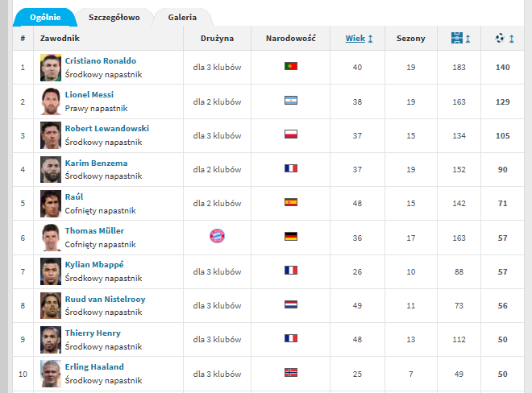532x393 pixels.
Task: Sort by the pitch matches icon column
Action: (x=459, y=38)
